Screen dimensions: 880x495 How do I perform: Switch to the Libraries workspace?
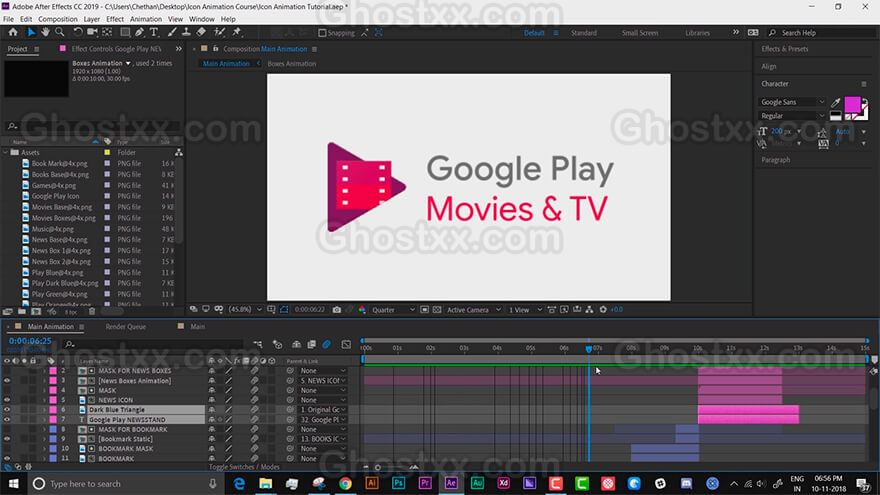pyautogui.click(x=698, y=33)
